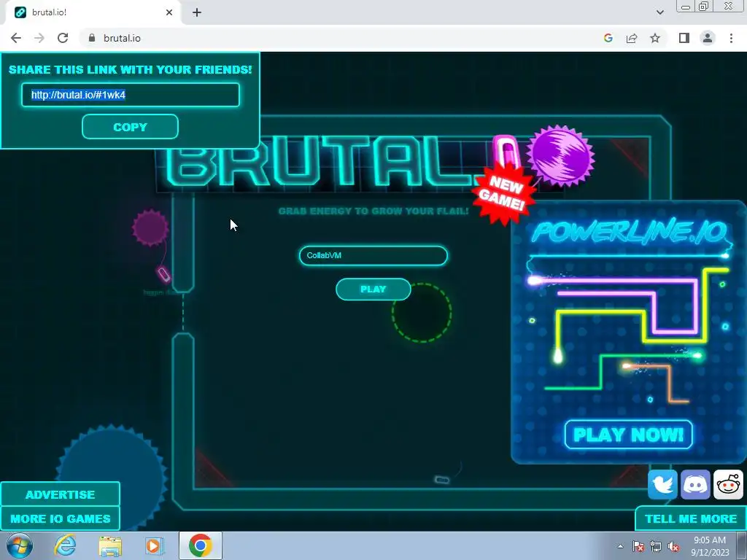Screen dimensions: 747x560
Task: Open Chrome side panel
Action: pos(684,38)
